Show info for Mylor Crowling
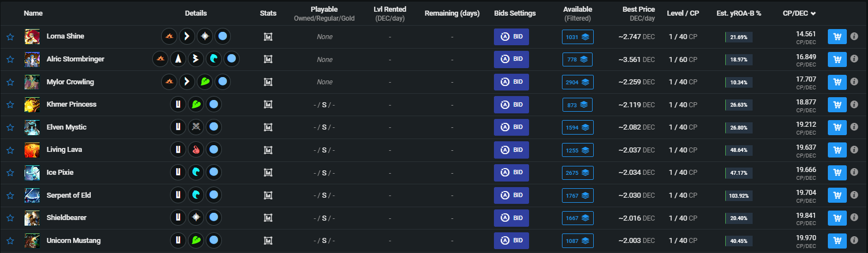This screenshot has width=868, height=253. tap(854, 82)
